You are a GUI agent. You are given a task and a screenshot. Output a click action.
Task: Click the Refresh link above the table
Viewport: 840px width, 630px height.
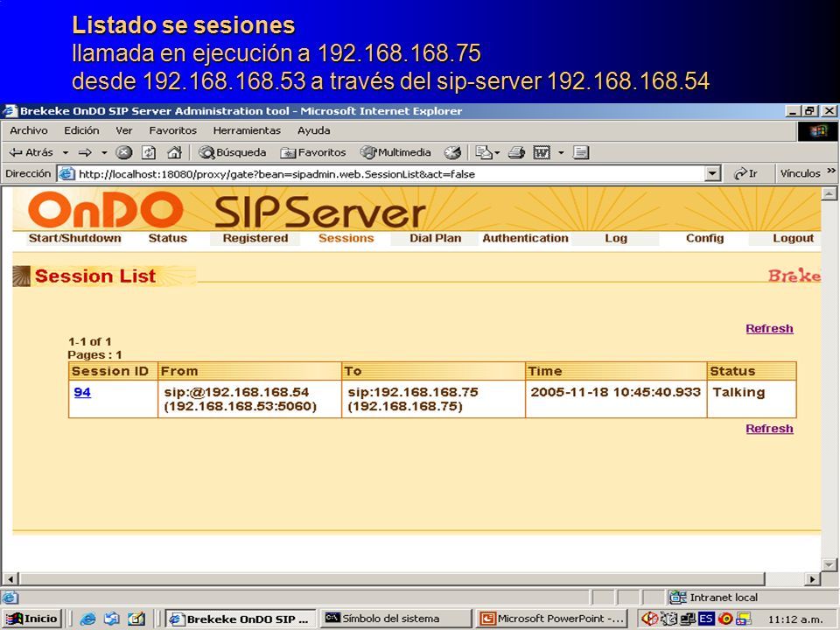click(x=769, y=328)
